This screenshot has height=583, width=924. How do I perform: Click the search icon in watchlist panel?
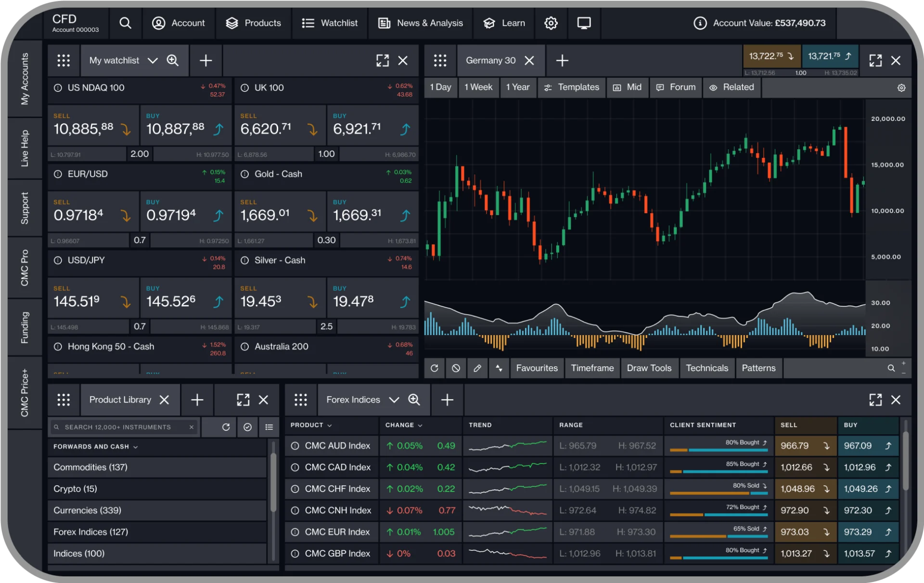(173, 61)
